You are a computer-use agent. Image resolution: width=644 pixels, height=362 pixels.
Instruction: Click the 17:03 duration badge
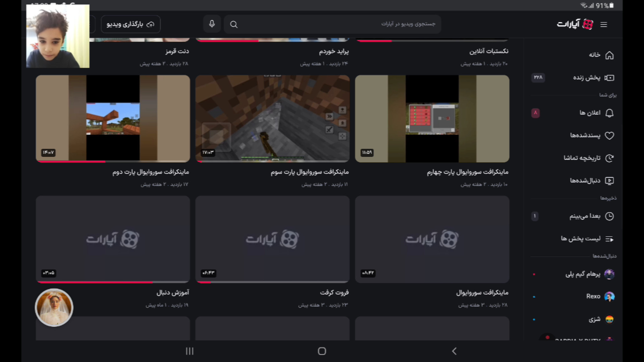click(x=208, y=153)
